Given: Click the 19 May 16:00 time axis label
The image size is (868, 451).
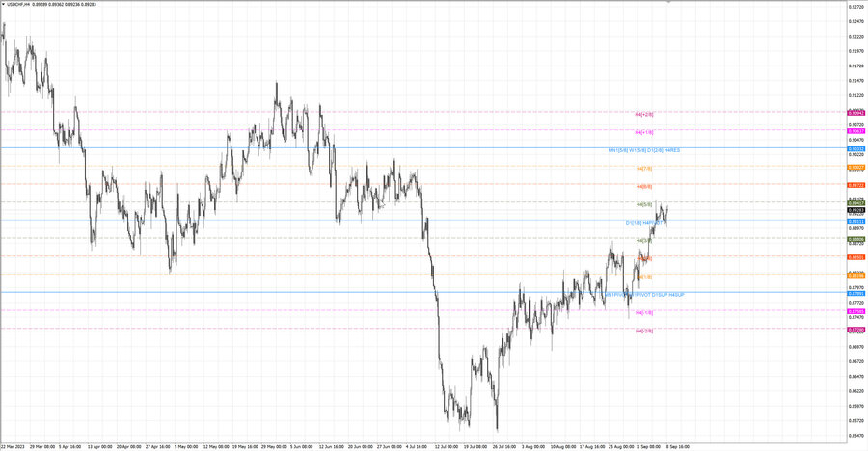Looking at the screenshot, I should pos(245,446).
